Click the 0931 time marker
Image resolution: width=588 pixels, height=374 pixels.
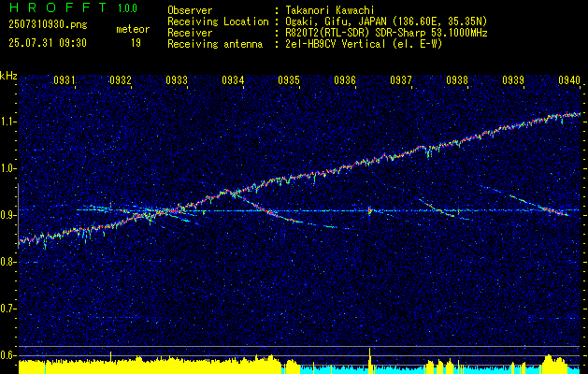65,79
